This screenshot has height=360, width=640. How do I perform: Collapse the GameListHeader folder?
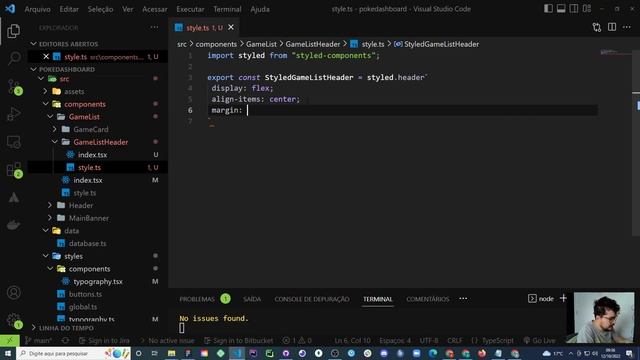click(x=55, y=142)
